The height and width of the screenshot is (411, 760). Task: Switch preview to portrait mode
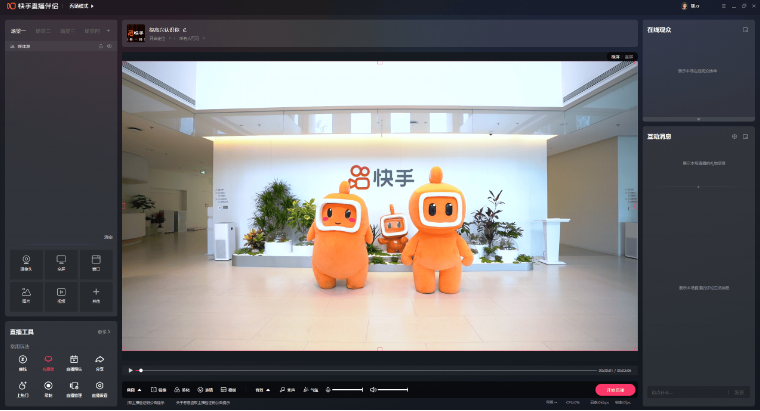pyautogui.click(x=629, y=57)
